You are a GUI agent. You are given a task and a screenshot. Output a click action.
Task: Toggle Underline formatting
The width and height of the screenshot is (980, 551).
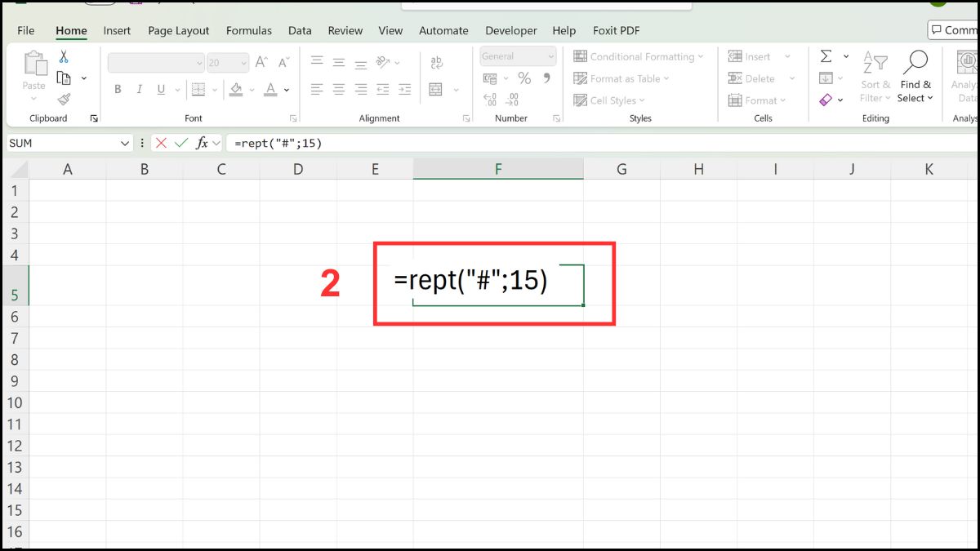[160, 88]
